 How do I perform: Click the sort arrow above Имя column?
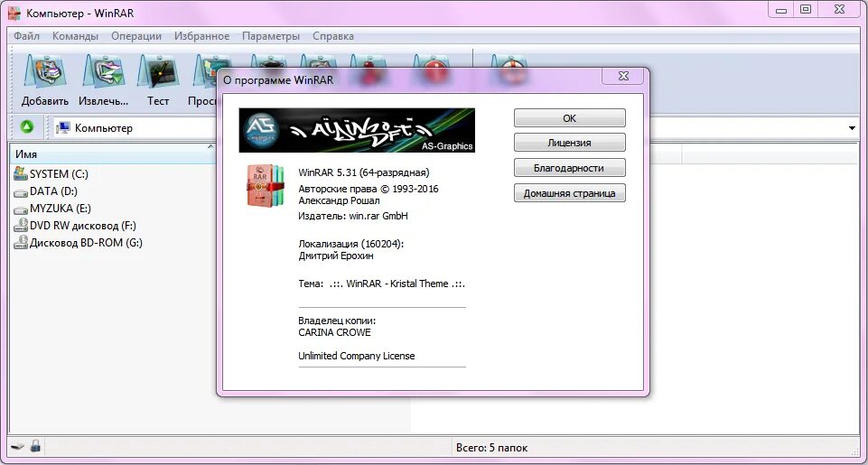[210, 146]
